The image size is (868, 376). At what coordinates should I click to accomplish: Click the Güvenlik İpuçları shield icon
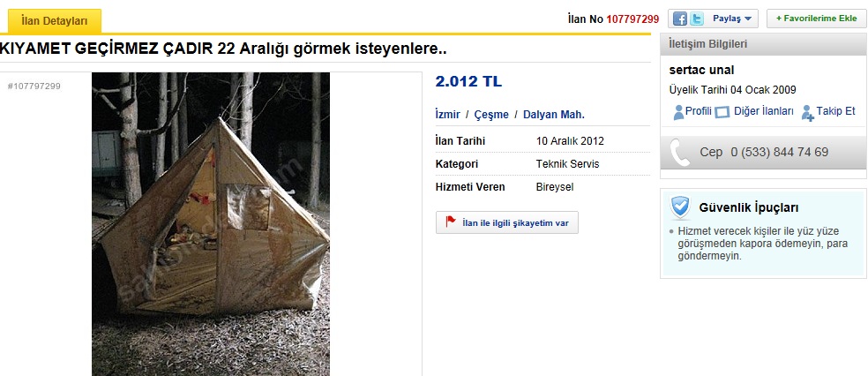(x=680, y=208)
